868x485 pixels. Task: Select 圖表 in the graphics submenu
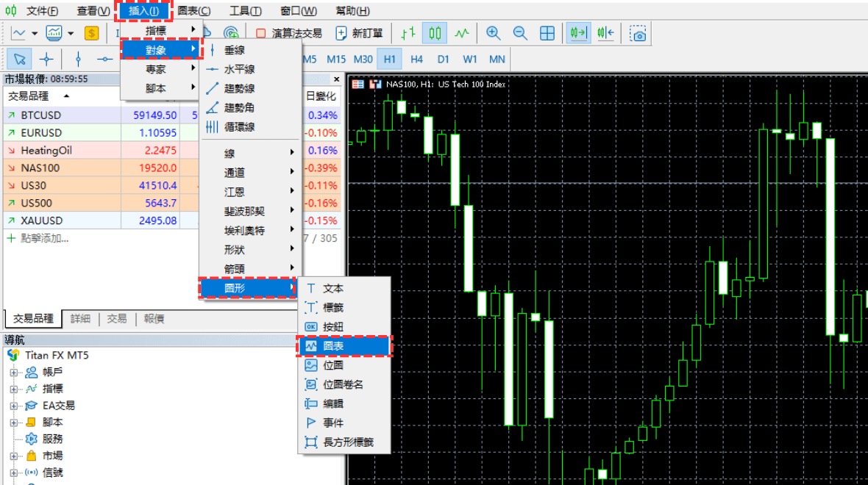coord(343,345)
